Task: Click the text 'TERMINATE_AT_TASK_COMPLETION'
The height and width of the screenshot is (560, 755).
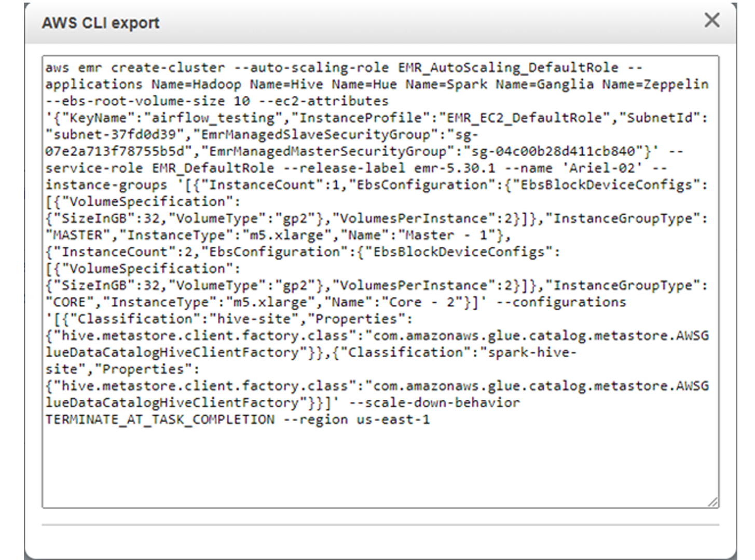Action: pyautogui.click(x=160, y=419)
